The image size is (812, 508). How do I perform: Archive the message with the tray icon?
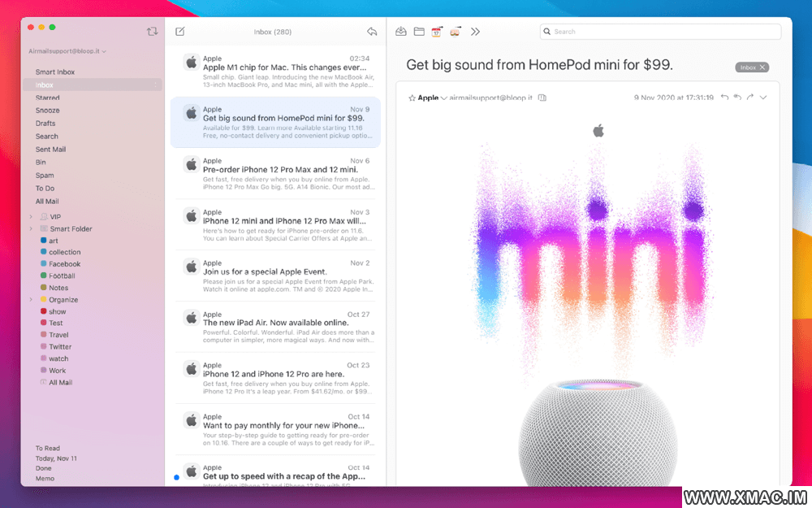(401, 32)
